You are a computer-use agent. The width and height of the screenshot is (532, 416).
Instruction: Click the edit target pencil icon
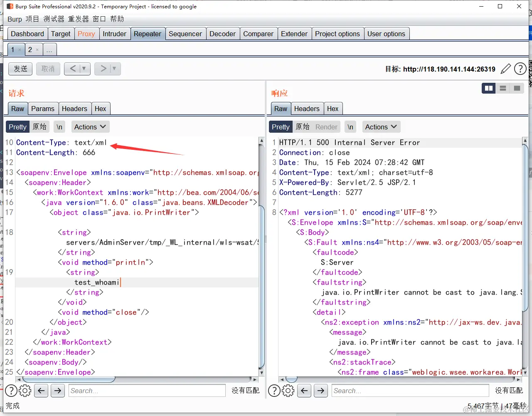click(x=505, y=69)
